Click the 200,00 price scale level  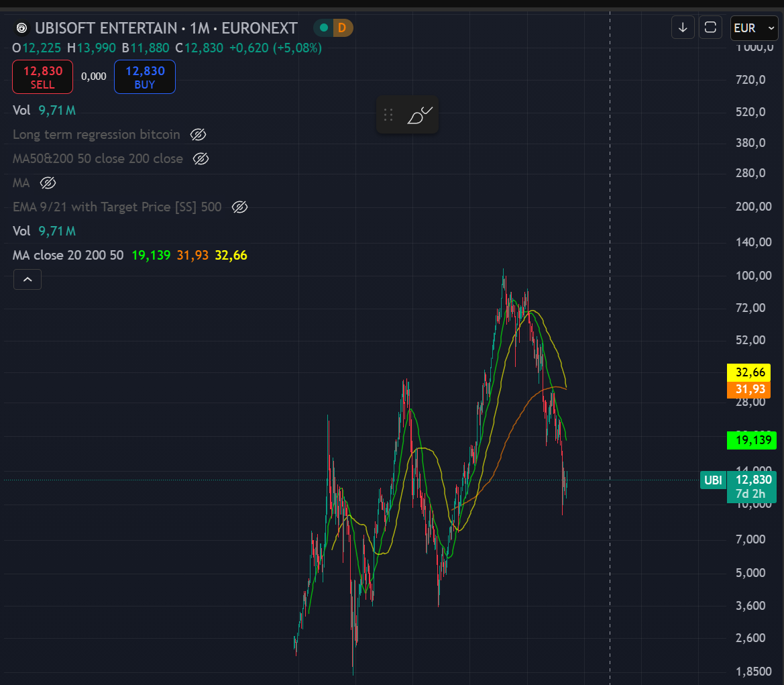coord(754,207)
